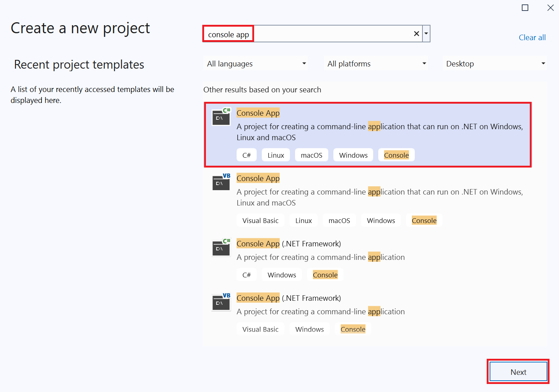Click Console tag on VB .NET Framework app
The image size is (559, 392).
(x=353, y=329)
